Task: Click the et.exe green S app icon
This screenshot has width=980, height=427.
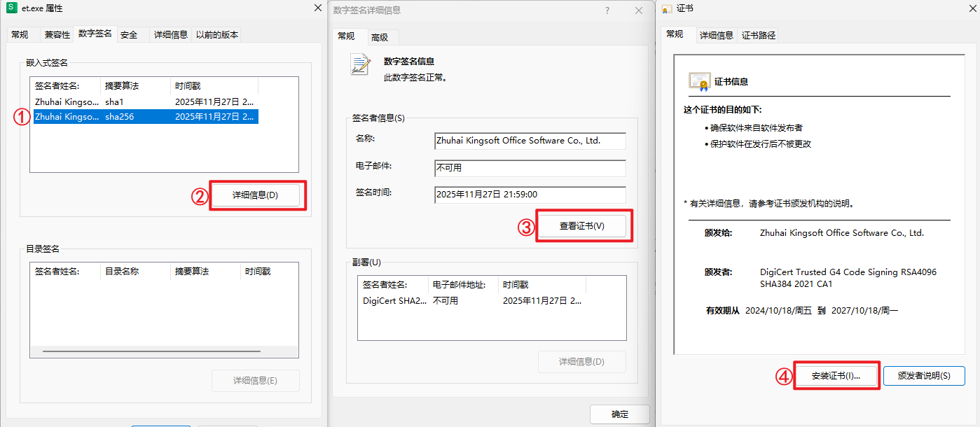Action: [x=11, y=8]
